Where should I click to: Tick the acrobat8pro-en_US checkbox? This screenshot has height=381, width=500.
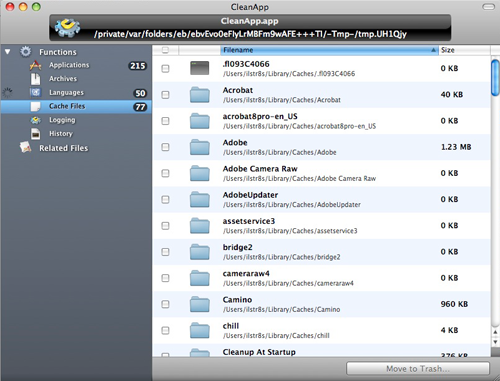[165, 121]
